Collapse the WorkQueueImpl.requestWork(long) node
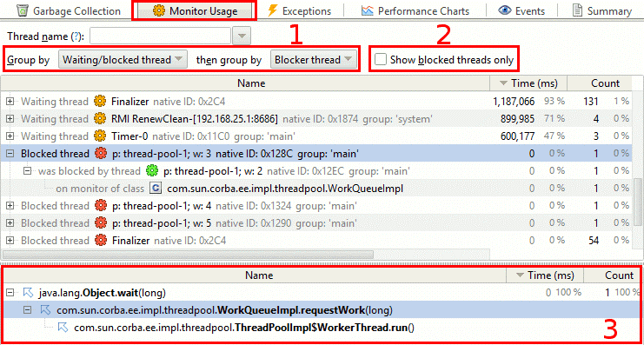This screenshot has width=644, height=345. click(x=28, y=310)
